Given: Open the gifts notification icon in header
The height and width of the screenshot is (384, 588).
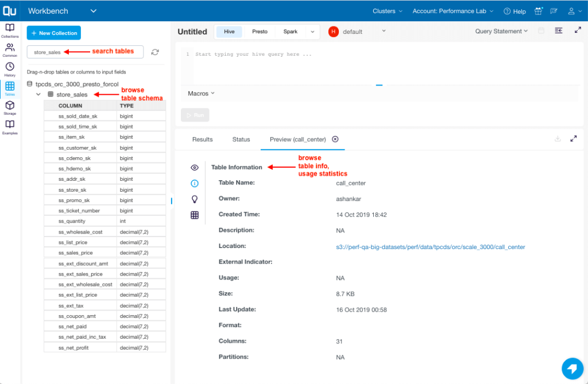Looking at the screenshot, I should click(537, 11).
